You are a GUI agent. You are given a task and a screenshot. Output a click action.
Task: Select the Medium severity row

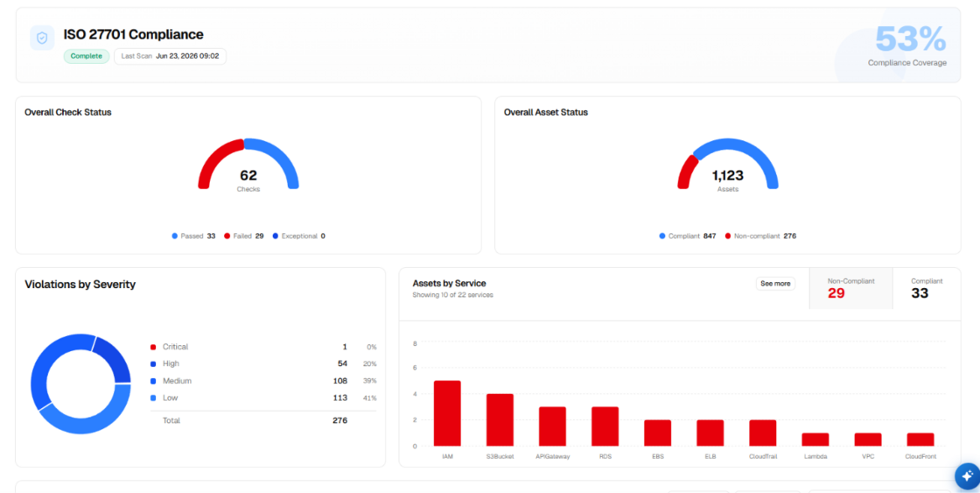pyautogui.click(x=263, y=381)
